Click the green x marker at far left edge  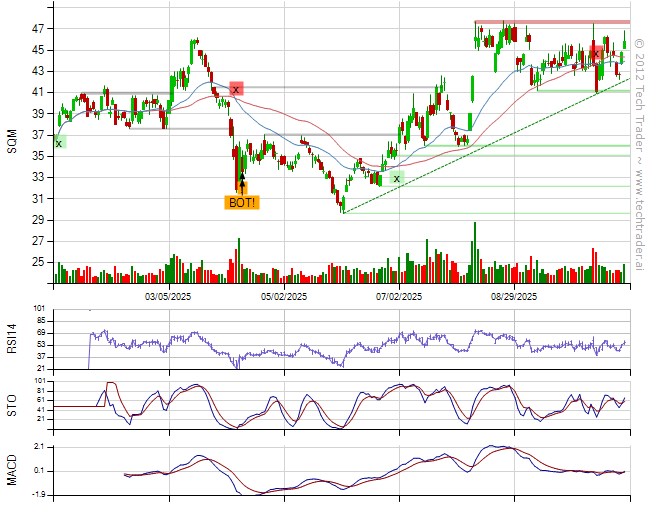[x=58, y=143]
